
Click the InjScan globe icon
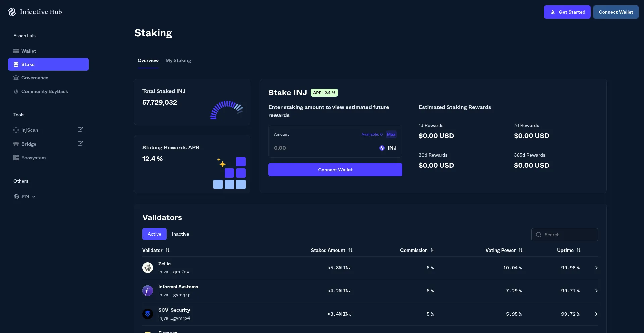[16, 130]
